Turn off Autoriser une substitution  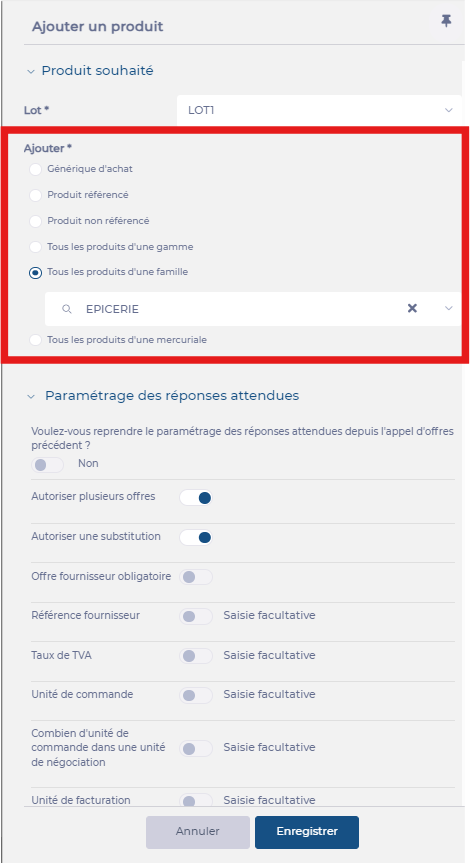coord(196,537)
